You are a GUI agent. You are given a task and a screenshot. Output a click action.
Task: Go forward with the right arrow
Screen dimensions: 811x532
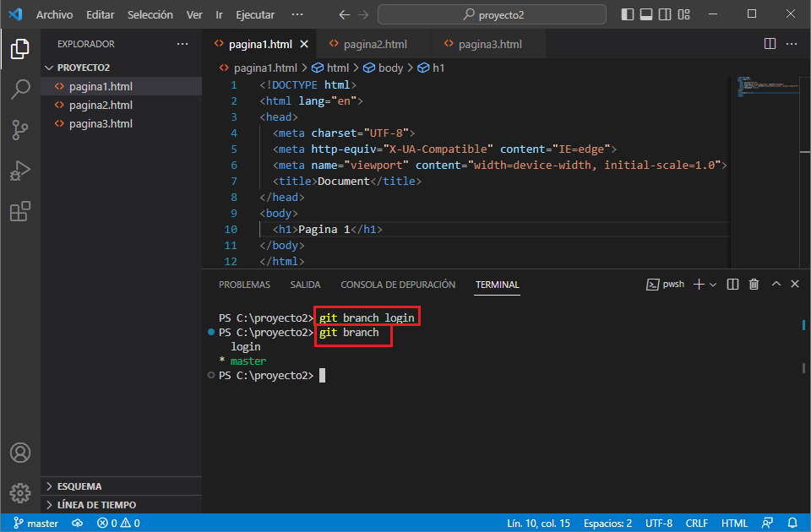tap(363, 14)
